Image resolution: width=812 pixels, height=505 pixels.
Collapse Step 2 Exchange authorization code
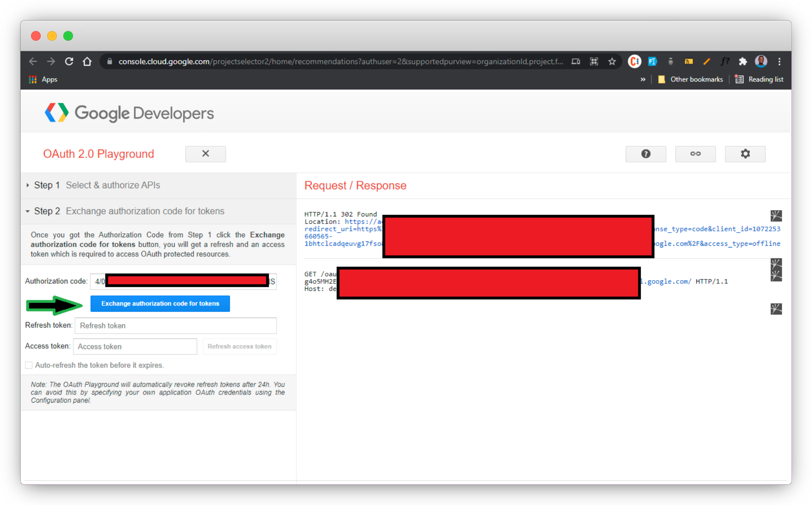[x=158, y=211]
